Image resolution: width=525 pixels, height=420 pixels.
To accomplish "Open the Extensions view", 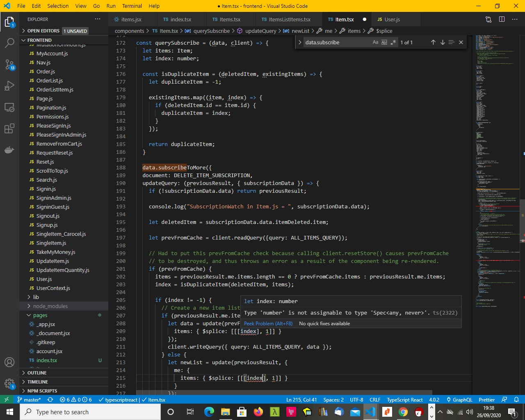I will 9,129.
